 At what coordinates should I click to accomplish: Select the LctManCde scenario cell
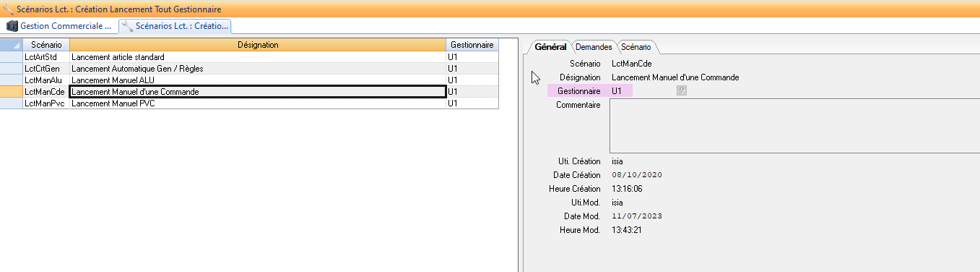click(x=45, y=92)
